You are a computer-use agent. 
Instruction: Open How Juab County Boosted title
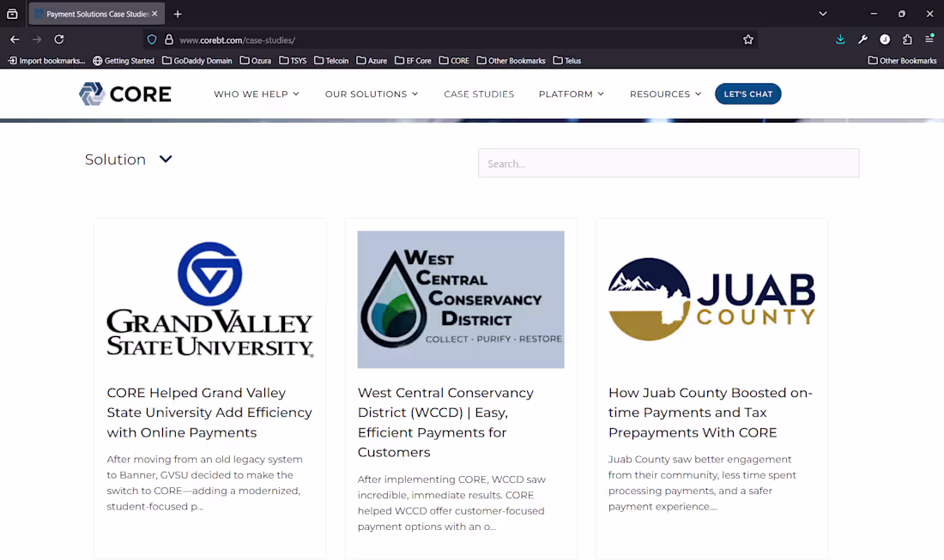click(x=711, y=412)
